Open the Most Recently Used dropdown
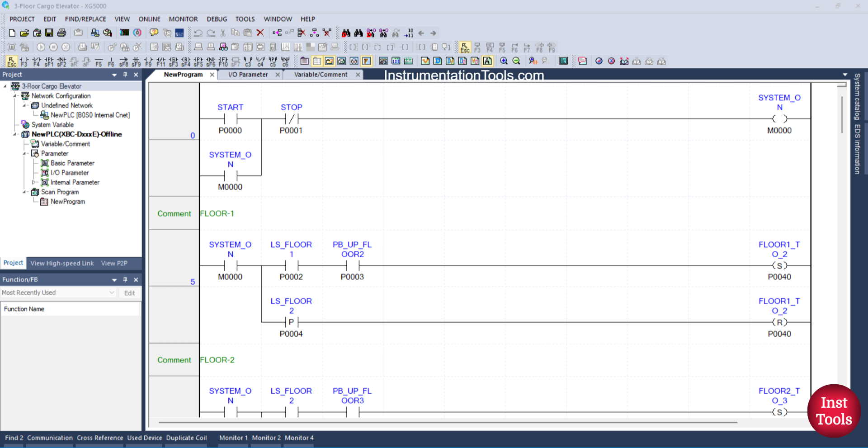This screenshot has width=868, height=448. [112, 292]
